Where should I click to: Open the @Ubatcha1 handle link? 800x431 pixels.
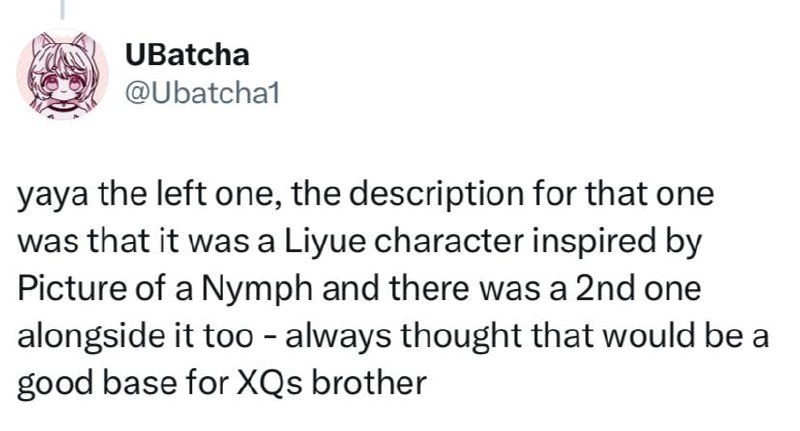(x=203, y=93)
